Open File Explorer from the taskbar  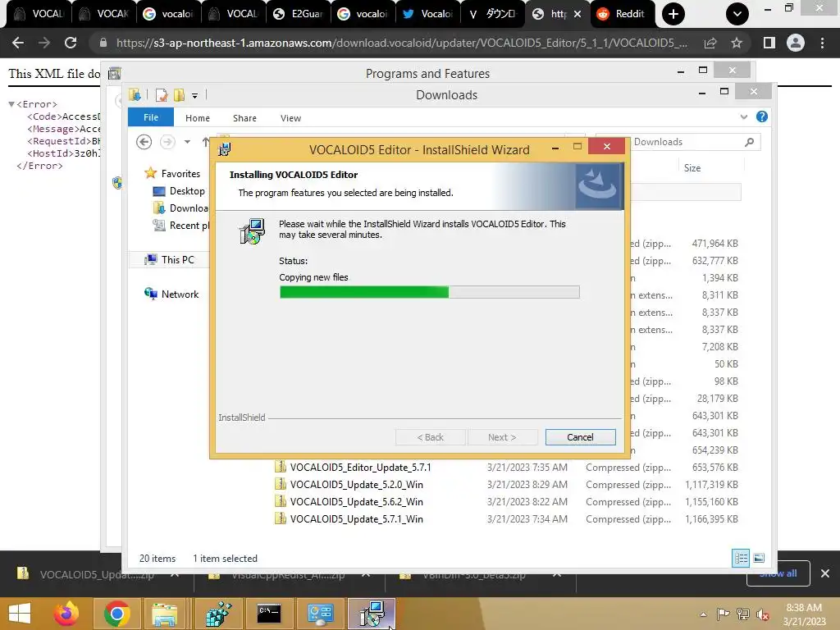tap(165, 614)
